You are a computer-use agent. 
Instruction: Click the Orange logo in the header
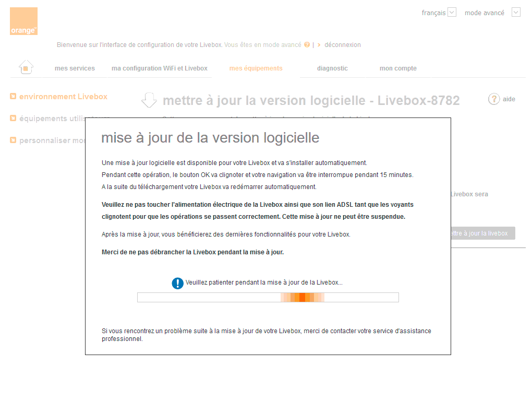click(x=23, y=21)
